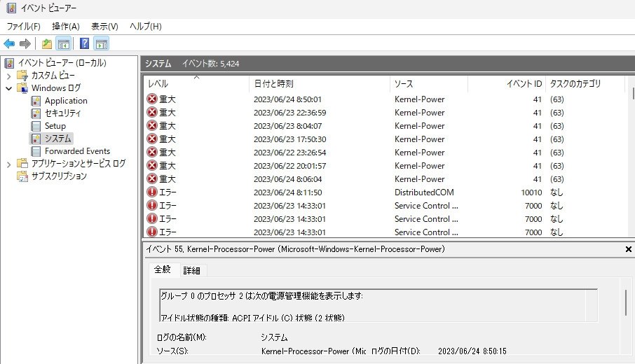Viewport: 635px width, 364px height.
Task: Expand アプリケーションとサービス ログ node
Action: point(8,164)
